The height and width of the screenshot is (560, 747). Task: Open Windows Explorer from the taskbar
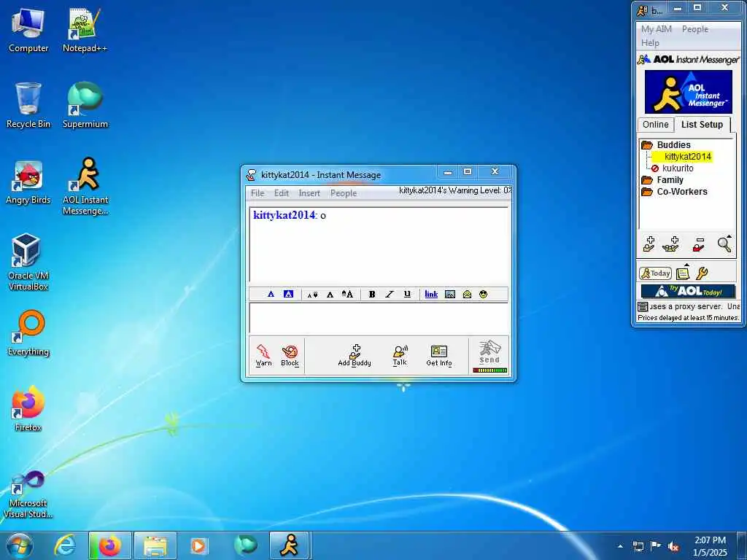click(x=155, y=545)
